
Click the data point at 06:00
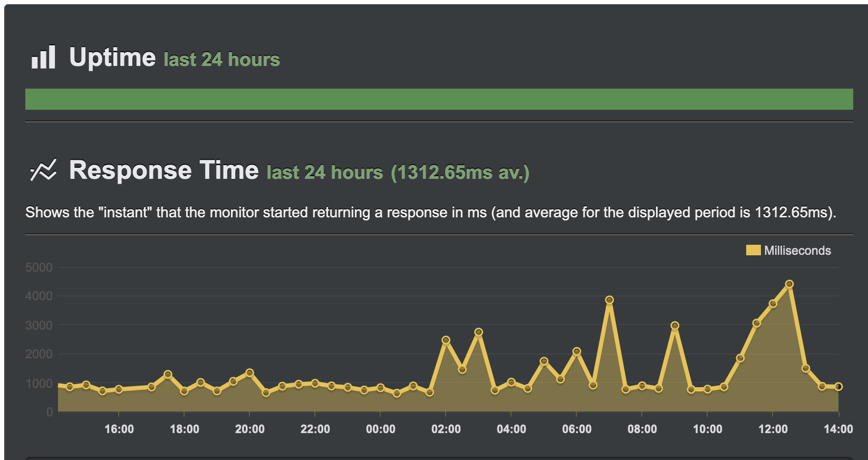pyautogui.click(x=577, y=351)
